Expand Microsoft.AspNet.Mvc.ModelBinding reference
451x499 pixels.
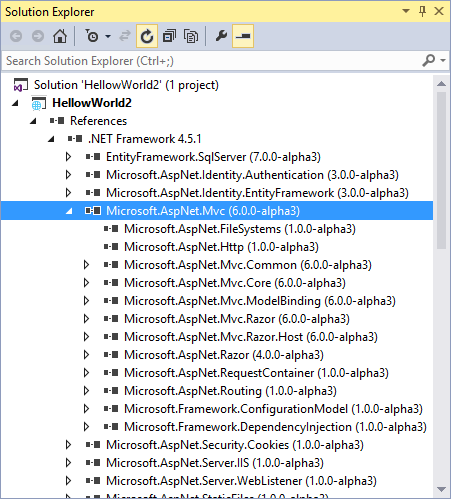point(86,301)
